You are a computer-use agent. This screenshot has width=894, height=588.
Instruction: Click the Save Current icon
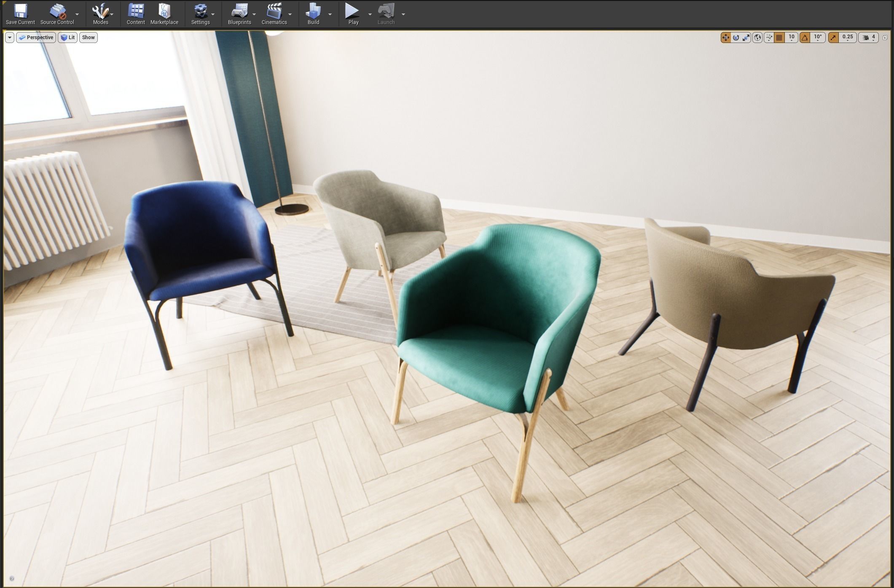click(x=20, y=13)
